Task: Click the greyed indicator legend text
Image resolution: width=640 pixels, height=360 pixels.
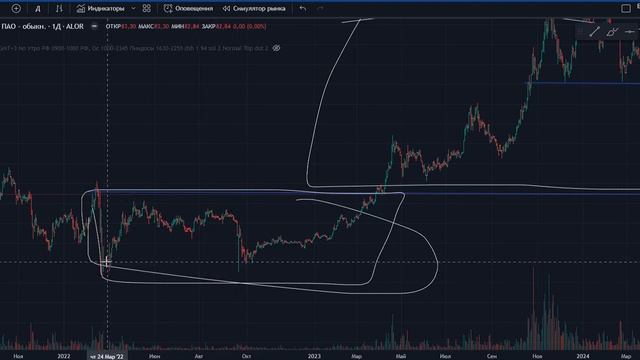Action: [x=134, y=48]
